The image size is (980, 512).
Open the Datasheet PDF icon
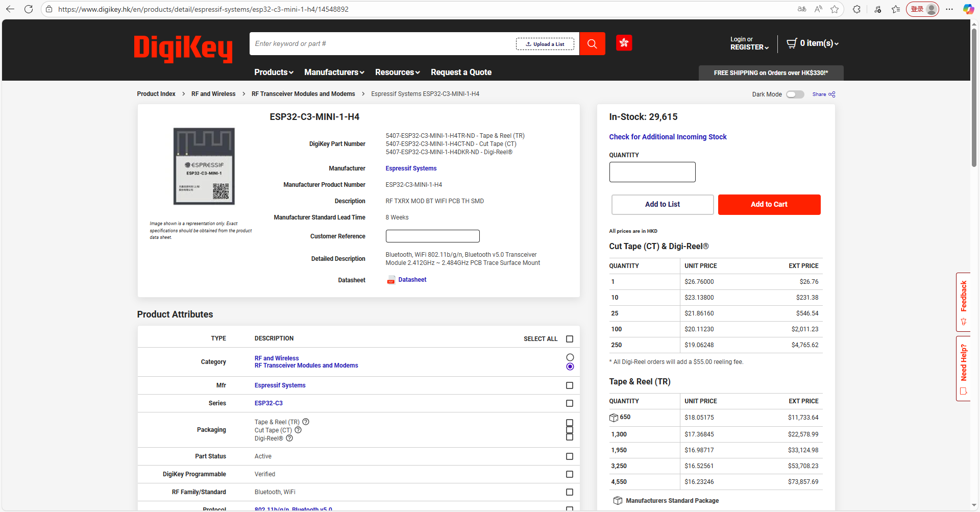[391, 280]
